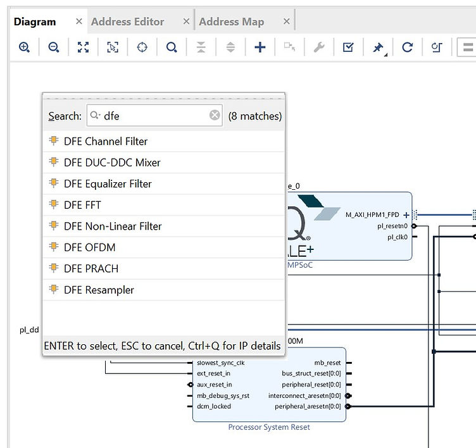Click the Collapse All toolbar icon
This screenshot has width=476, height=448.
click(x=201, y=47)
